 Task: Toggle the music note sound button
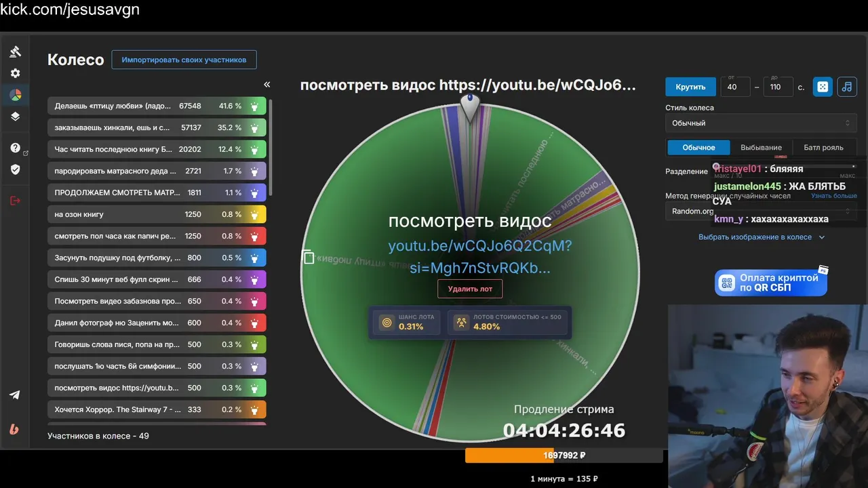846,87
